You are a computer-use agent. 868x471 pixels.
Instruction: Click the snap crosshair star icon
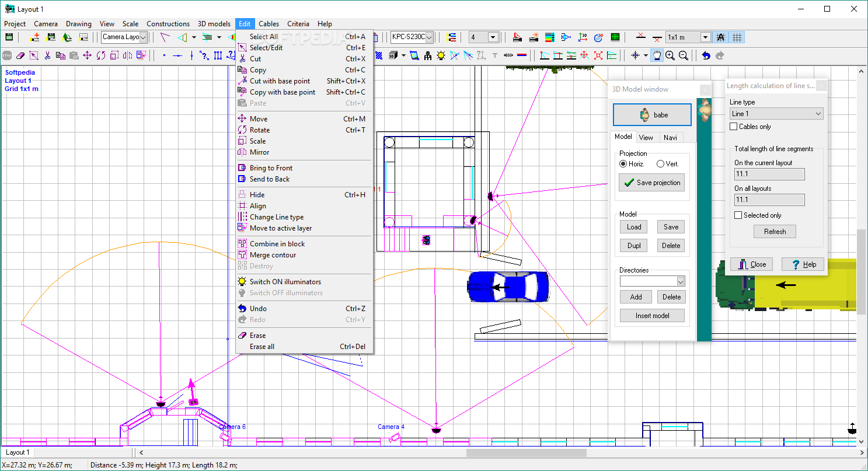pyautogui.click(x=635, y=55)
